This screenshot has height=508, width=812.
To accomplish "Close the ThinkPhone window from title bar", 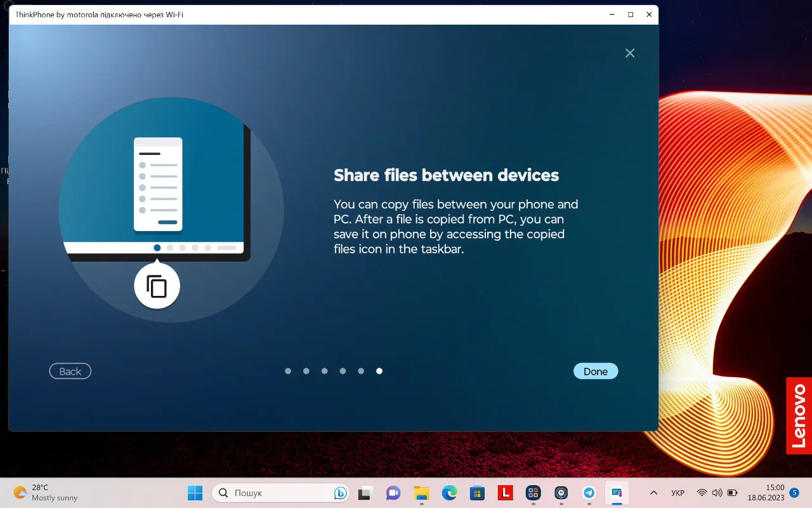I will [649, 14].
